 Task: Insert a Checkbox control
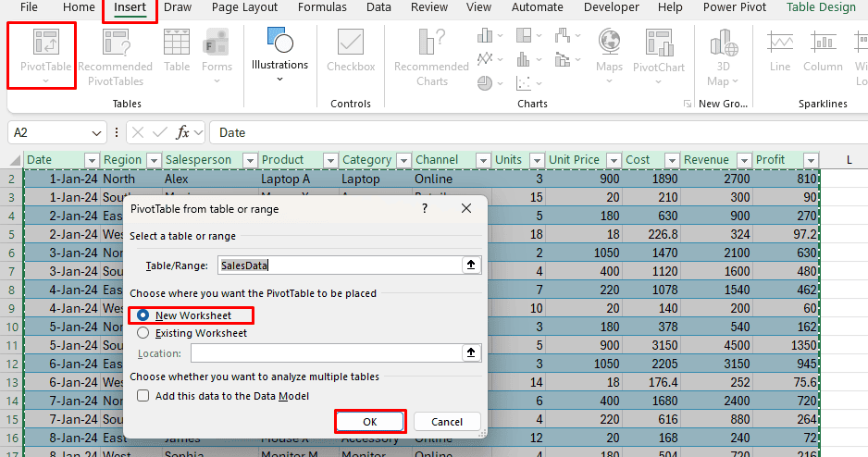pos(351,51)
